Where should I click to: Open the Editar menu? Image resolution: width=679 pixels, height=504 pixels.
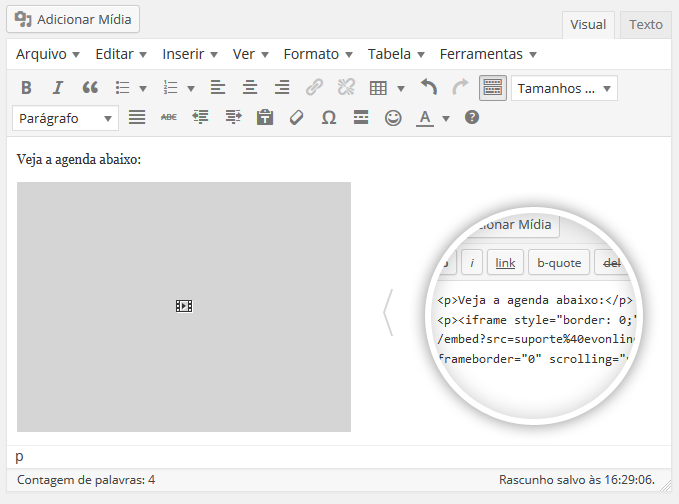pos(121,54)
